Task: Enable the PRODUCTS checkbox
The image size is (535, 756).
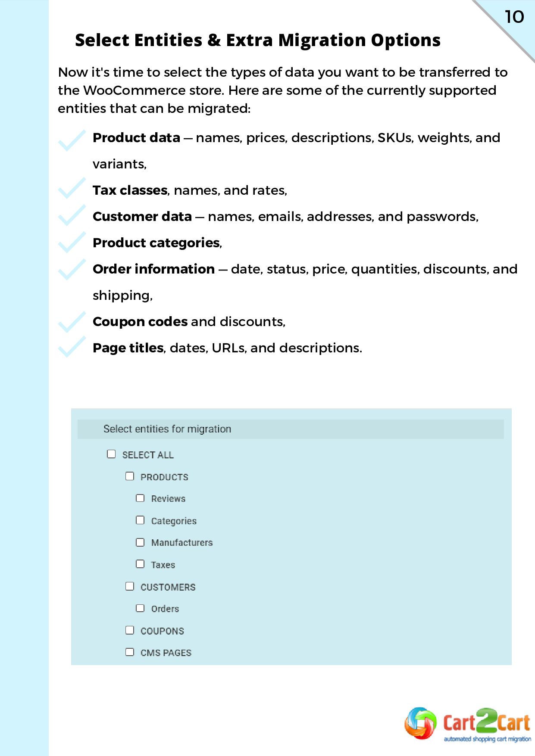Action: (130, 476)
